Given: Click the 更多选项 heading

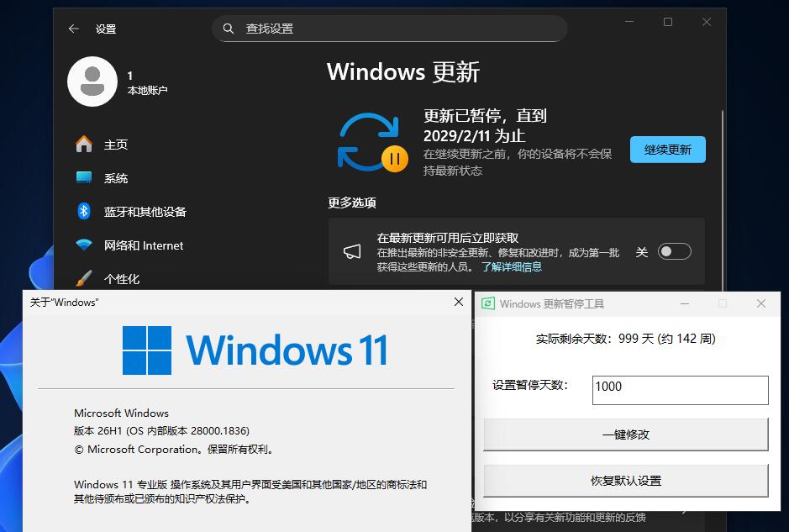Looking at the screenshot, I should pos(352,203).
